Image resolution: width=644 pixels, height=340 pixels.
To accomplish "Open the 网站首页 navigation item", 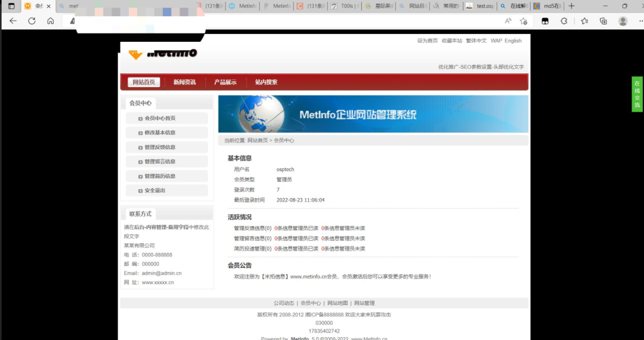I will tap(144, 82).
